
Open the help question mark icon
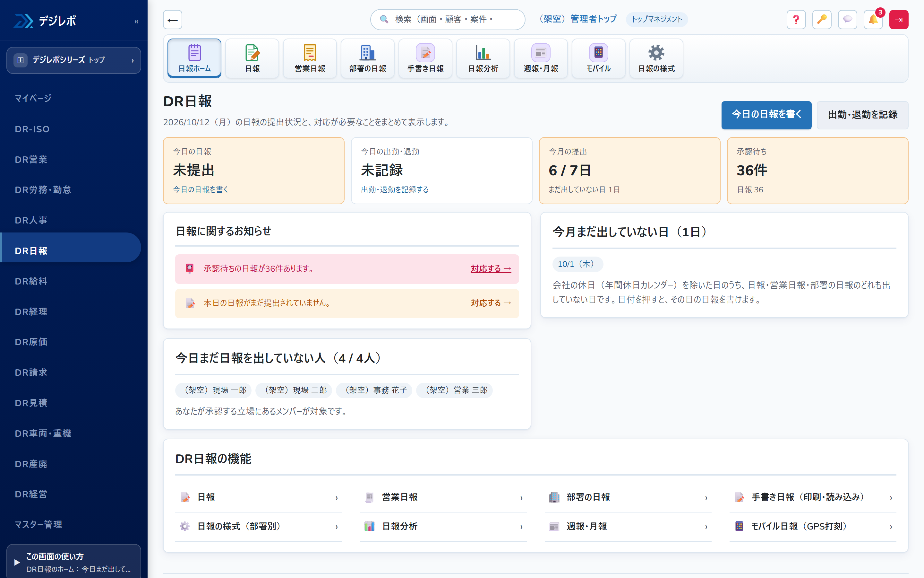796,20
